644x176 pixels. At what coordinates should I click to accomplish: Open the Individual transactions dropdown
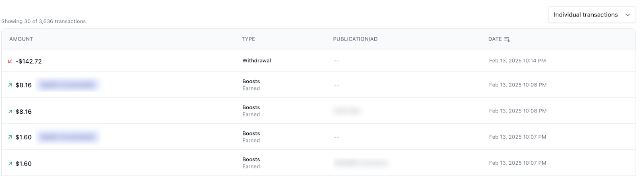pyautogui.click(x=591, y=15)
